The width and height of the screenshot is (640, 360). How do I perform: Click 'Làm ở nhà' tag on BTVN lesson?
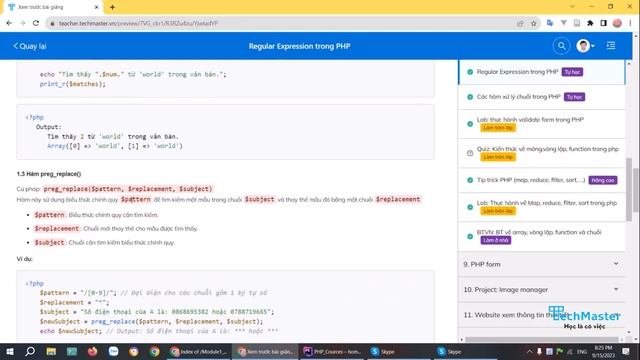tap(496, 240)
